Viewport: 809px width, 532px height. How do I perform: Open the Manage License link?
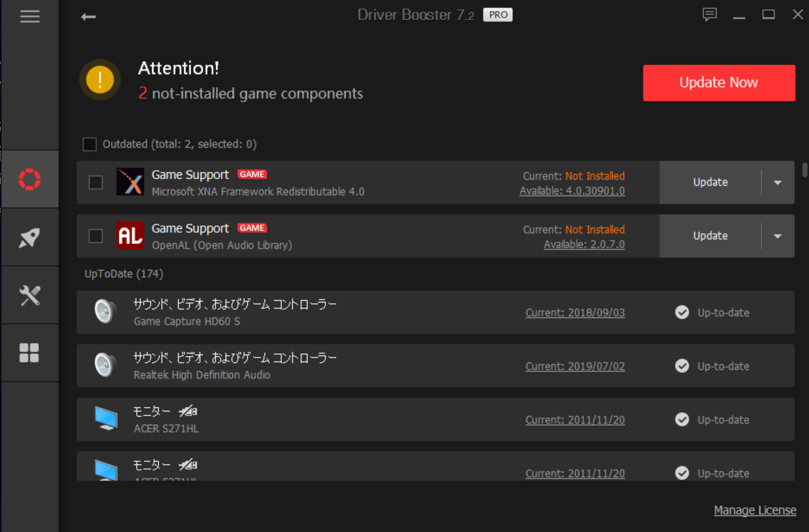(755, 510)
